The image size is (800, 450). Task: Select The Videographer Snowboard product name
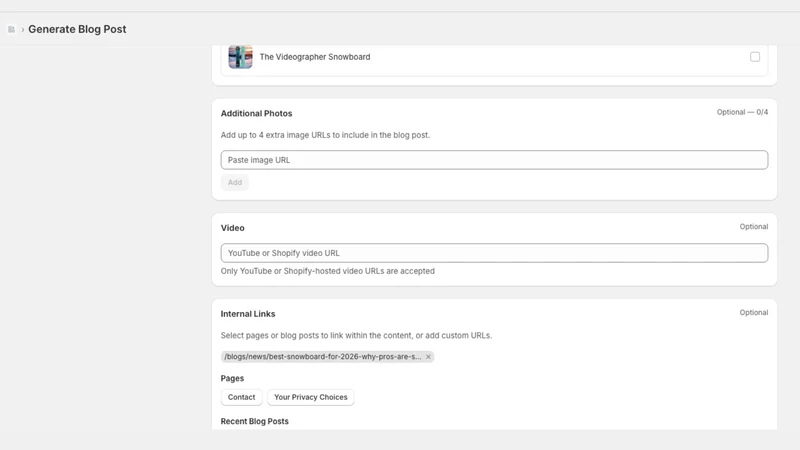coord(315,57)
